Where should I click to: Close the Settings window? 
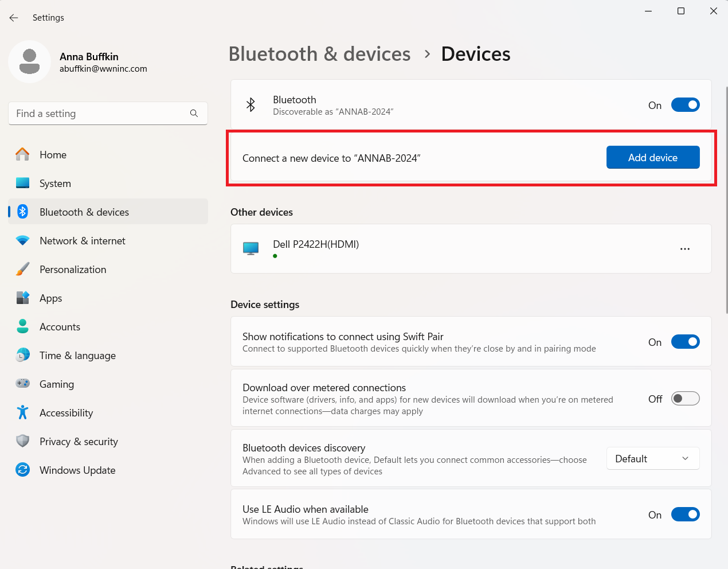tap(713, 11)
